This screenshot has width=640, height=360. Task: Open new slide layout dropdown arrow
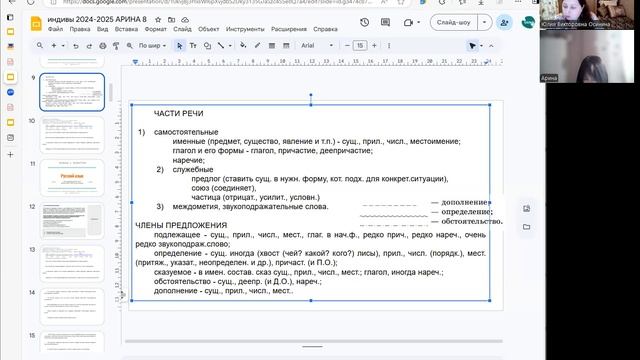[63, 46]
